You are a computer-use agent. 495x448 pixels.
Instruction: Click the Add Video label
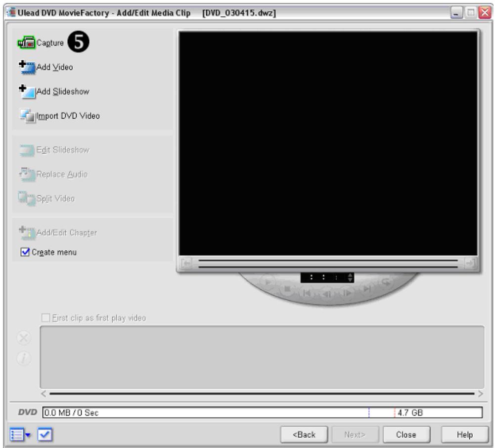(x=54, y=67)
